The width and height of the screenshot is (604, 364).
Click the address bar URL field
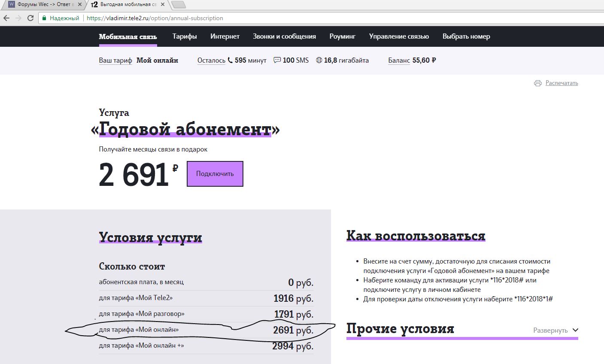click(322, 18)
